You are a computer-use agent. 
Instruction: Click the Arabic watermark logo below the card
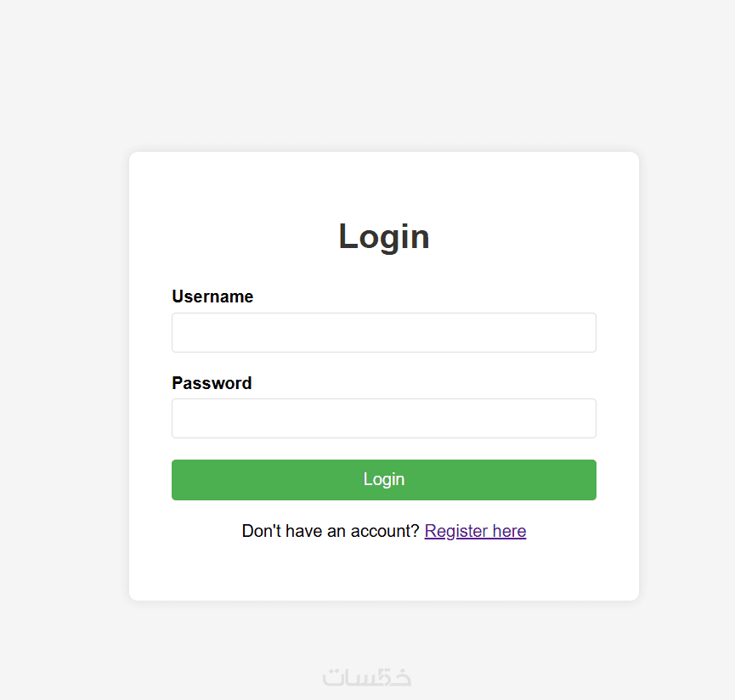367,677
